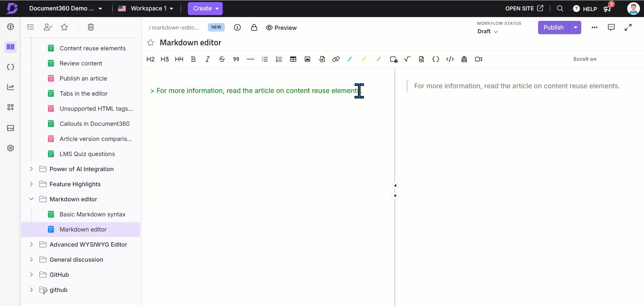Screen dimensions: 644x306
Task: Collapse editor pane with left splitter arrow
Action: click(395, 186)
